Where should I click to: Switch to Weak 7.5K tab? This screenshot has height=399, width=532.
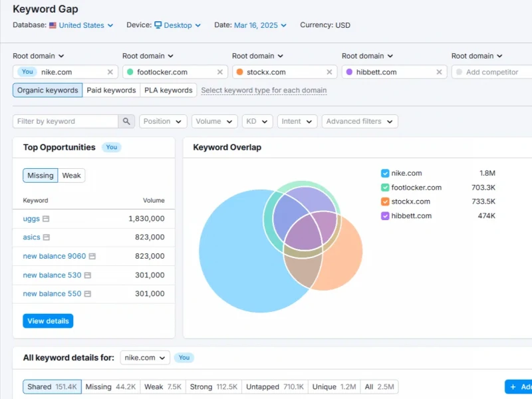(x=163, y=387)
